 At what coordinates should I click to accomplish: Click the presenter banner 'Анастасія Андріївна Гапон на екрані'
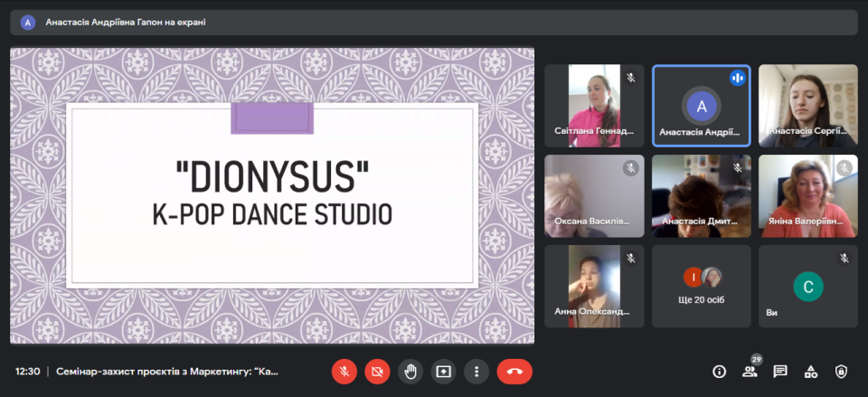[x=126, y=22]
